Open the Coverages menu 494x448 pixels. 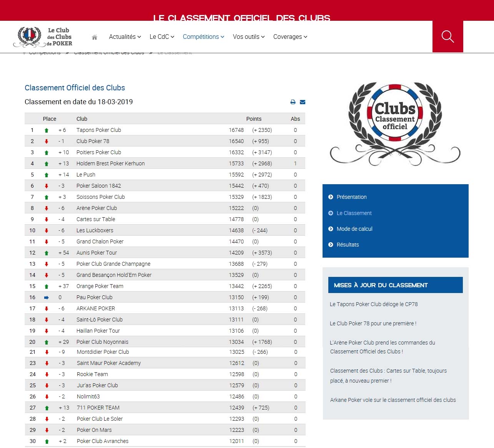click(x=290, y=37)
